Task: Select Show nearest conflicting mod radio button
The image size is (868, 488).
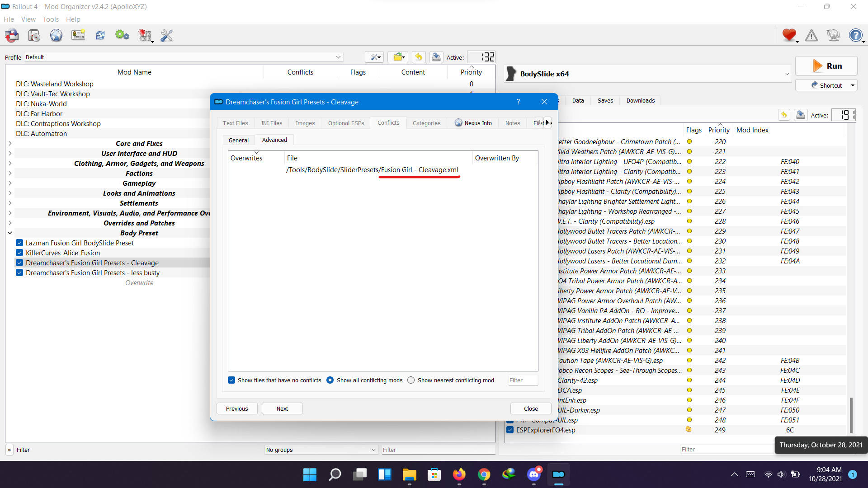Action: 411,380
